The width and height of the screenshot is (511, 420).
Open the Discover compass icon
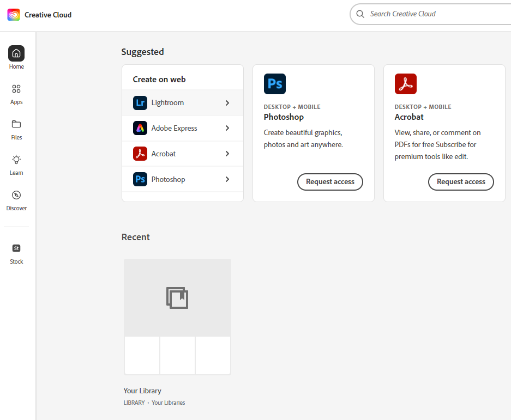[16, 195]
